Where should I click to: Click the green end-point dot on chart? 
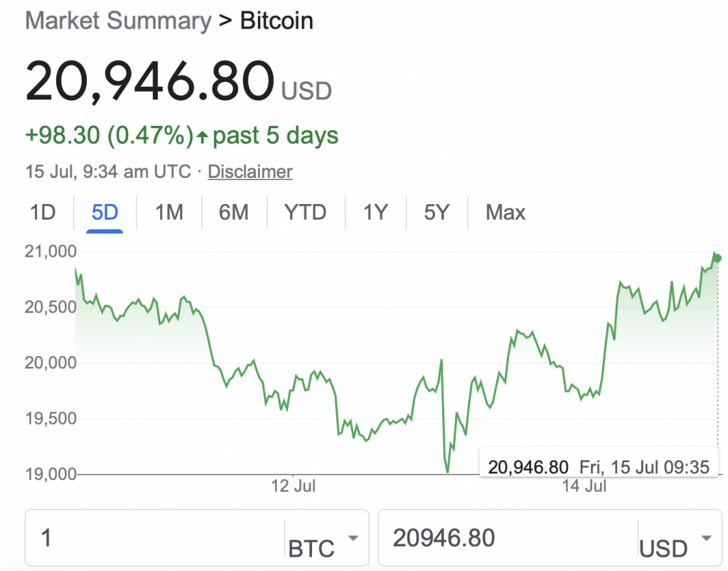[x=717, y=258]
